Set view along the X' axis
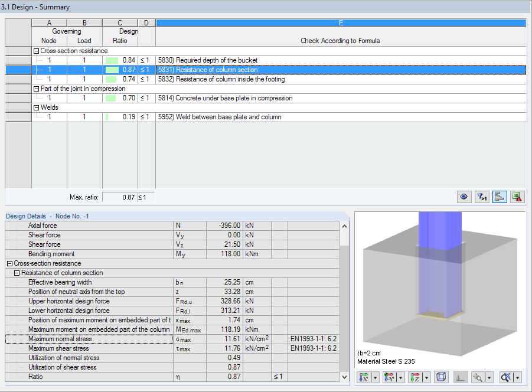 [364, 377]
